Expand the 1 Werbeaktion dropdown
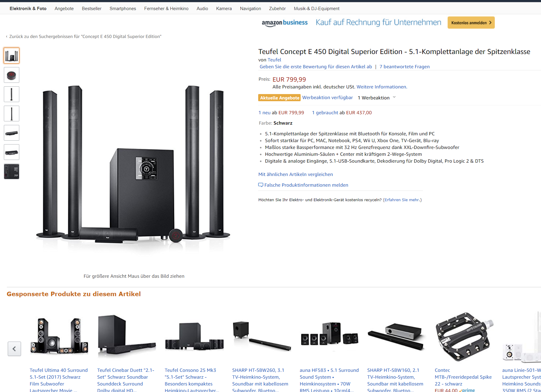Viewport: 541px width, 392px height. (377, 98)
